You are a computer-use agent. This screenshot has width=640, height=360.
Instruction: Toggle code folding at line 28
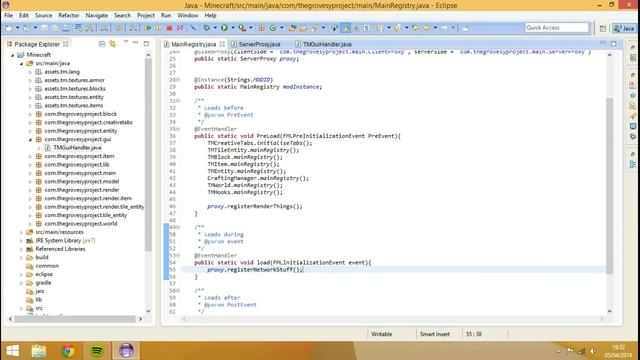pos(178,80)
